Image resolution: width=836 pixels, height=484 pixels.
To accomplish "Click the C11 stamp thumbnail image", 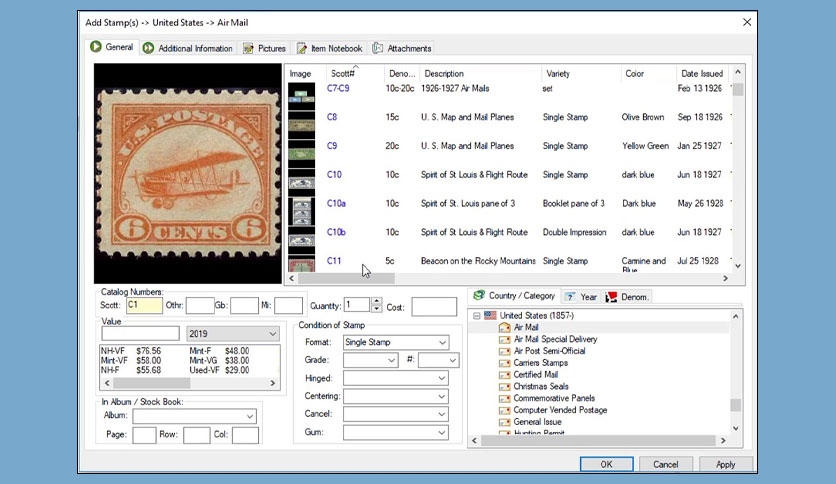I will [x=301, y=263].
